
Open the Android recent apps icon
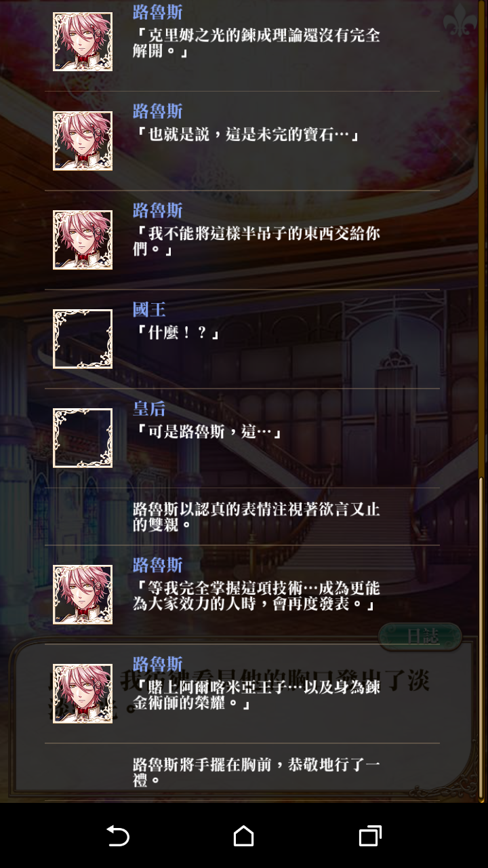[369, 835]
